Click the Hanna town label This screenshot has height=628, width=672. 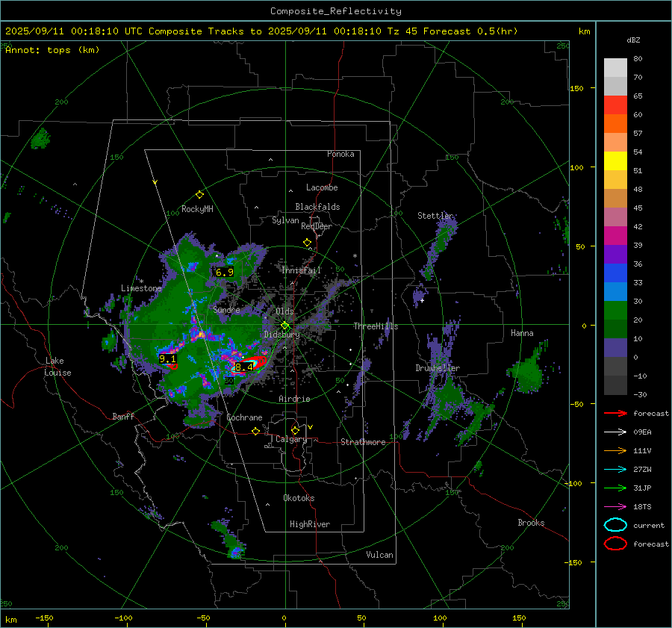coord(522,333)
